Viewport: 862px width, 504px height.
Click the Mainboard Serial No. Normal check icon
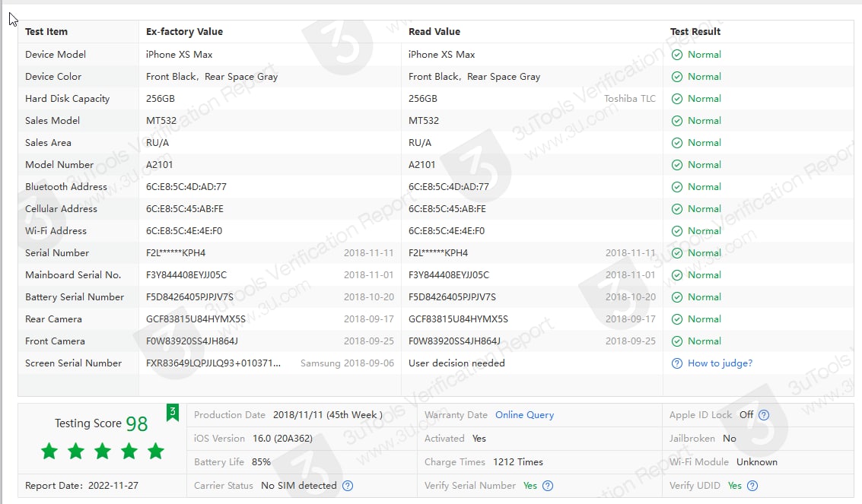(x=677, y=275)
